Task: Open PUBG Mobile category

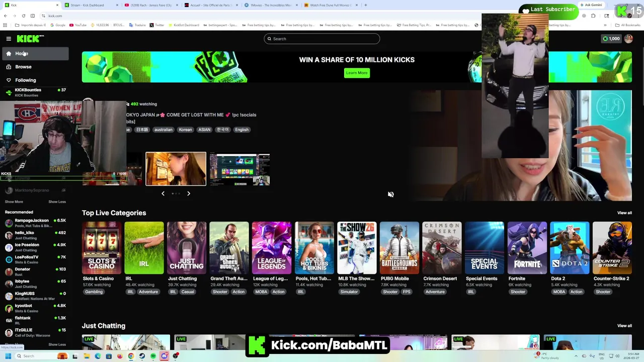Action: pos(399,248)
